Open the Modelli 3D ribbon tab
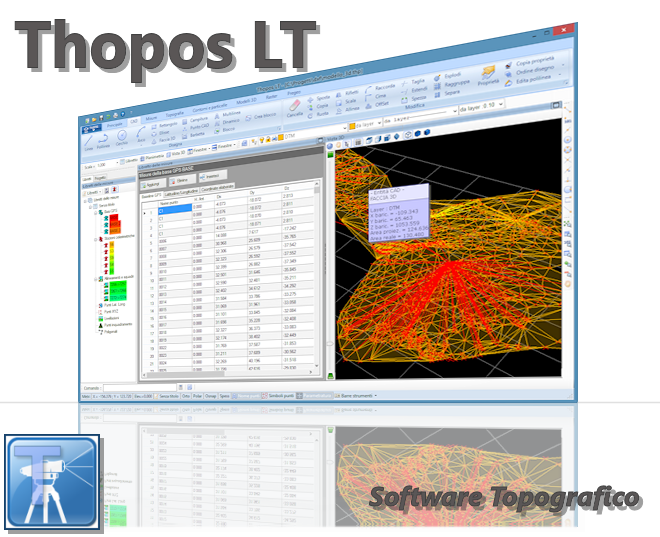 pos(246,101)
